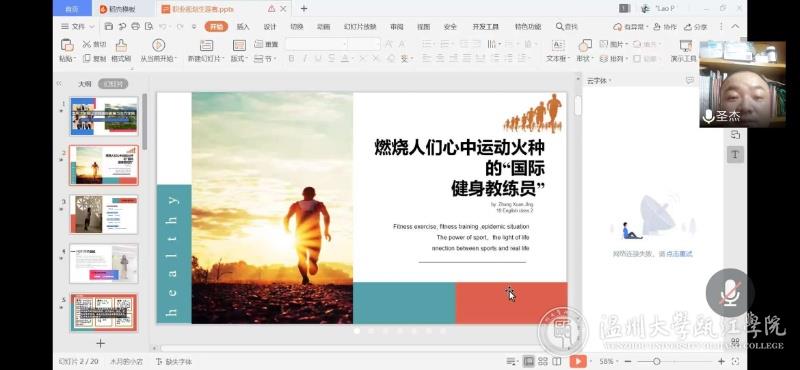The width and height of the screenshot is (800, 370).
Task: Click the Paste icon in the ribbon
Action: click(x=67, y=45)
